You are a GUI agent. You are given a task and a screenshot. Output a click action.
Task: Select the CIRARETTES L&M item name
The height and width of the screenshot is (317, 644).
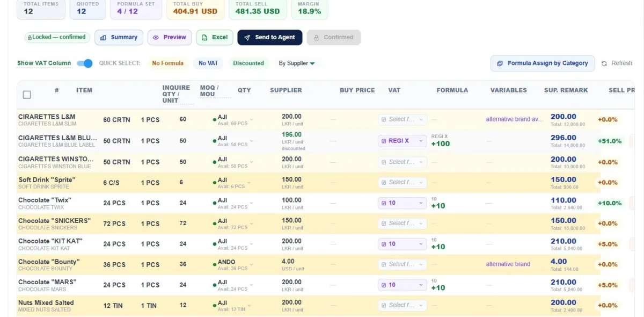click(x=47, y=117)
